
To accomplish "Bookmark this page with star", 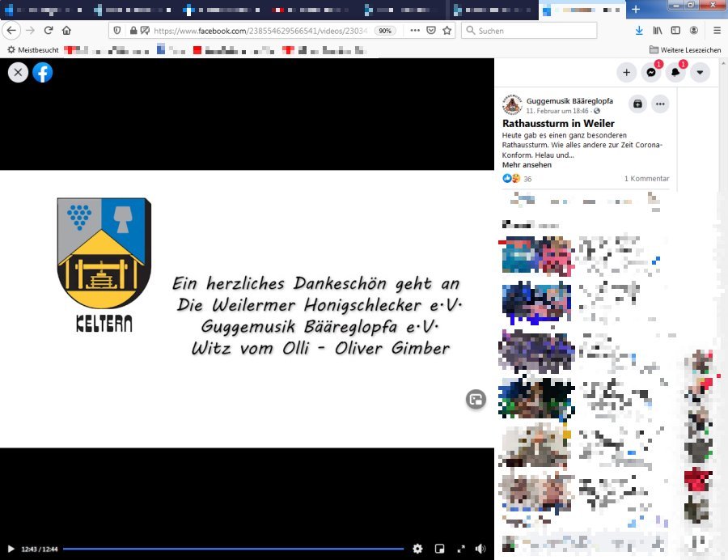I will 447,31.
